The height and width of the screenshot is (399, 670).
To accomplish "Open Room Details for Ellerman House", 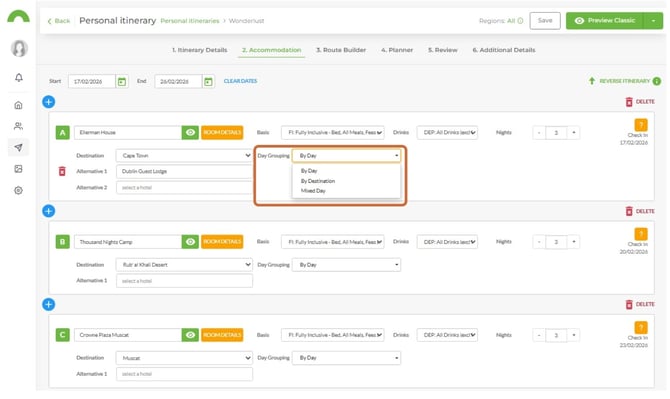I will pyautogui.click(x=222, y=132).
